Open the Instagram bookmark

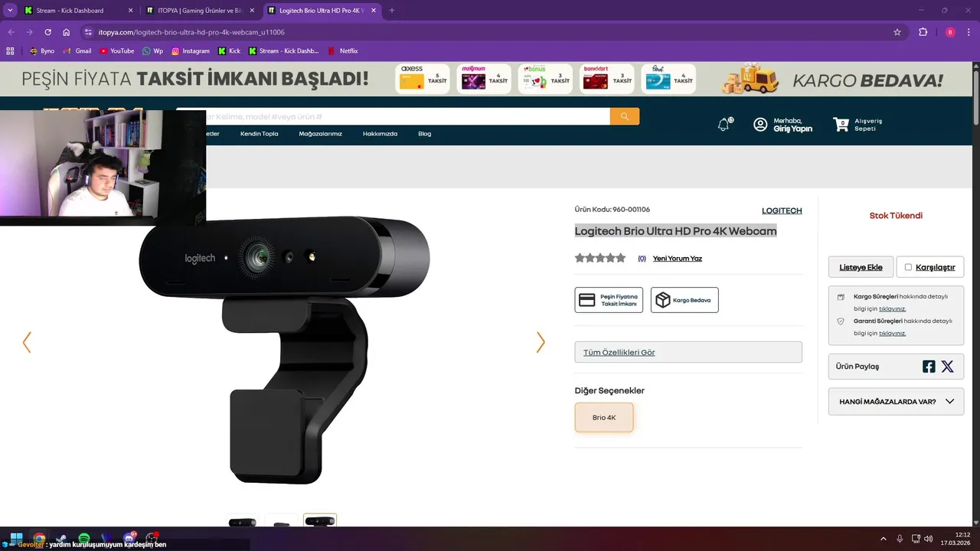point(190,51)
